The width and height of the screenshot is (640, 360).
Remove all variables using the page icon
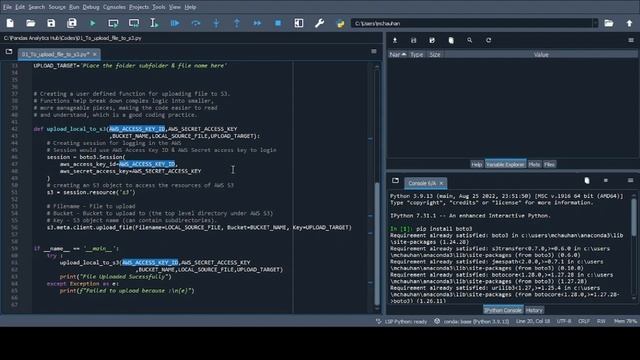(x=451, y=40)
